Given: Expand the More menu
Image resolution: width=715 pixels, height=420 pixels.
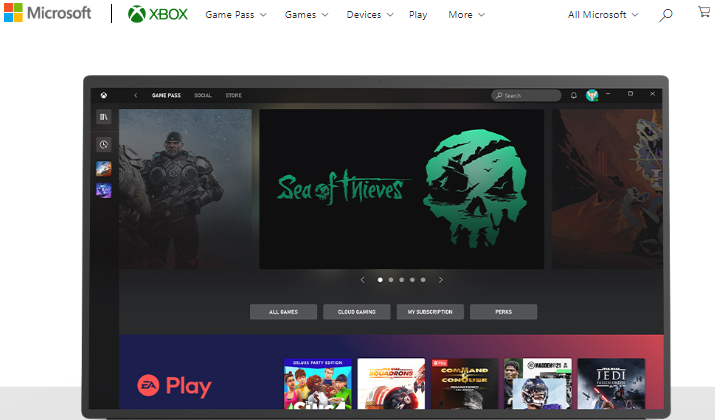Looking at the screenshot, I should 466,15.
